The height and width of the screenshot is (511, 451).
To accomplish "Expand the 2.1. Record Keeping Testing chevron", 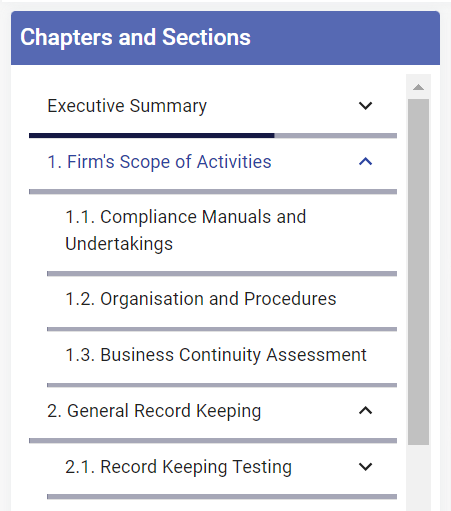I will (x=365, y=466).
